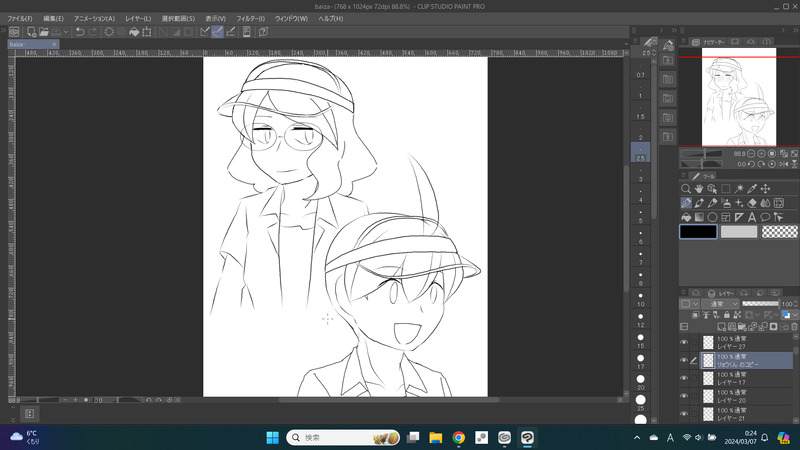The height and width of the screenshot is (450, 800).
Task: Open CLIP STUDIO launcher icon
Action: point(14,32)
